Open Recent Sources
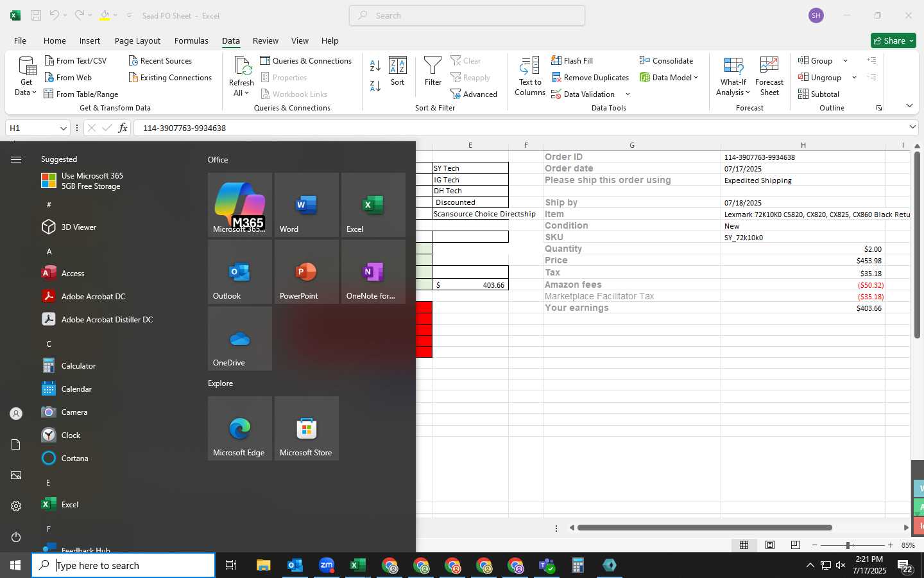This screenshot has height=578, width=924. 160,60
